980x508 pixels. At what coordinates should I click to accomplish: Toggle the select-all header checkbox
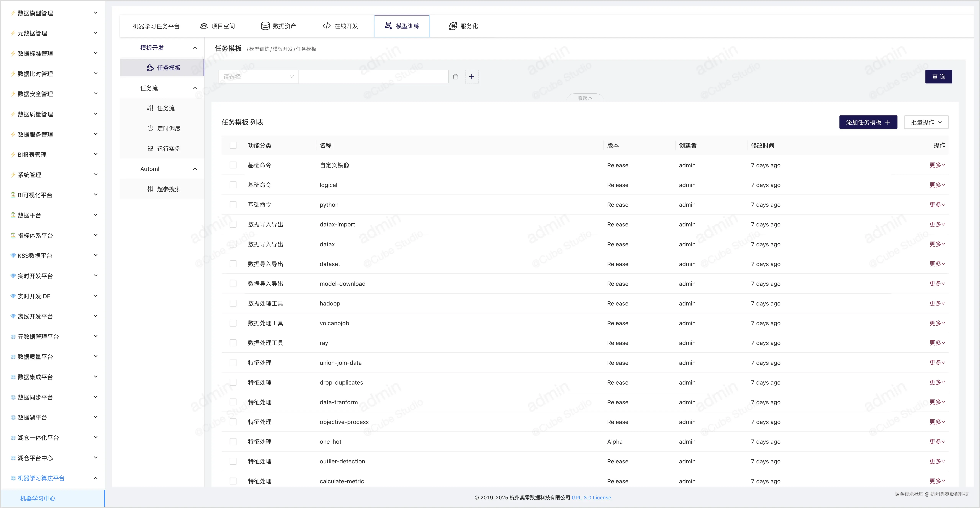click(x=233, y=145)
